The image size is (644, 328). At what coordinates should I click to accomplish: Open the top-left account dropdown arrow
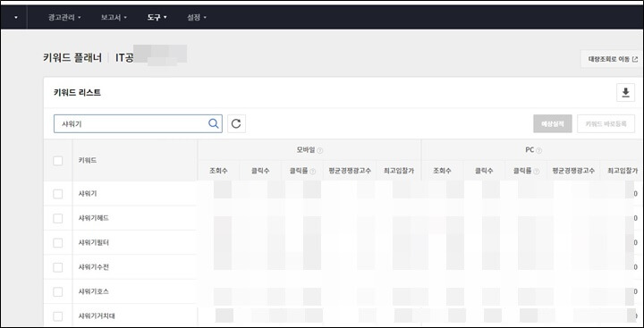[x=15, y=18]
